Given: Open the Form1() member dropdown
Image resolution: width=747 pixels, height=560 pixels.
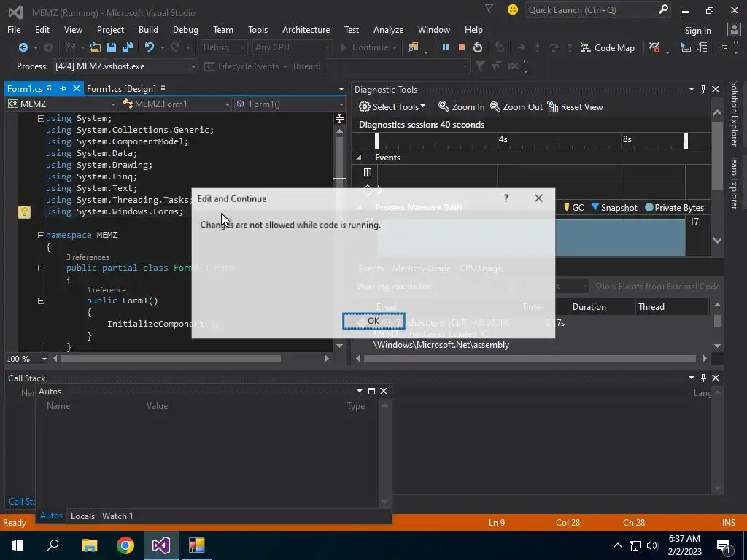Looking at the screenshot, I should 290,104.
